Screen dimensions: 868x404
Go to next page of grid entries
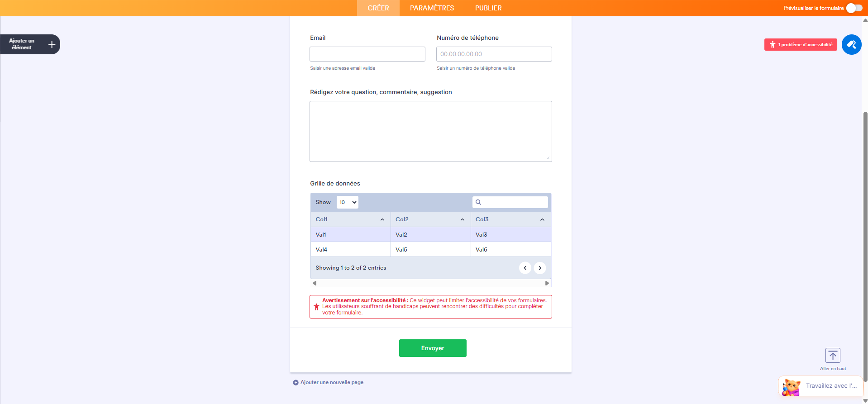[x=539, y=267]
